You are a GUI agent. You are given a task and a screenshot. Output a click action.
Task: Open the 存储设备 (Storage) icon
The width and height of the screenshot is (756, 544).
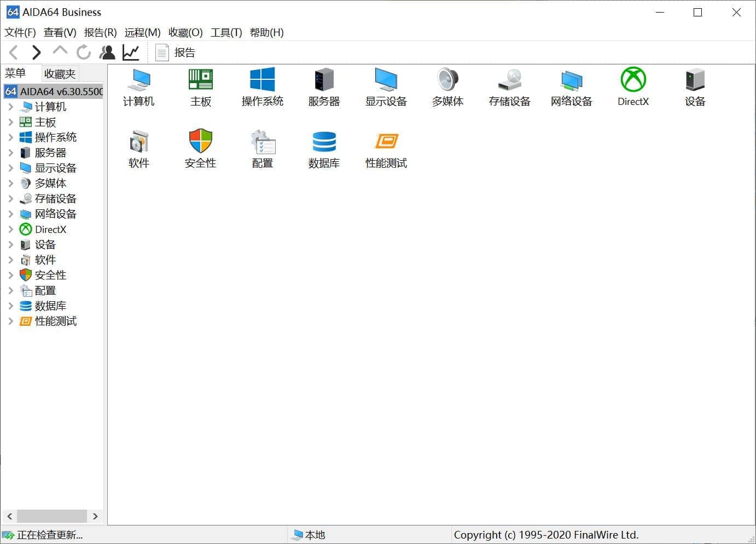pyautogui.click(x=509, y=87)
